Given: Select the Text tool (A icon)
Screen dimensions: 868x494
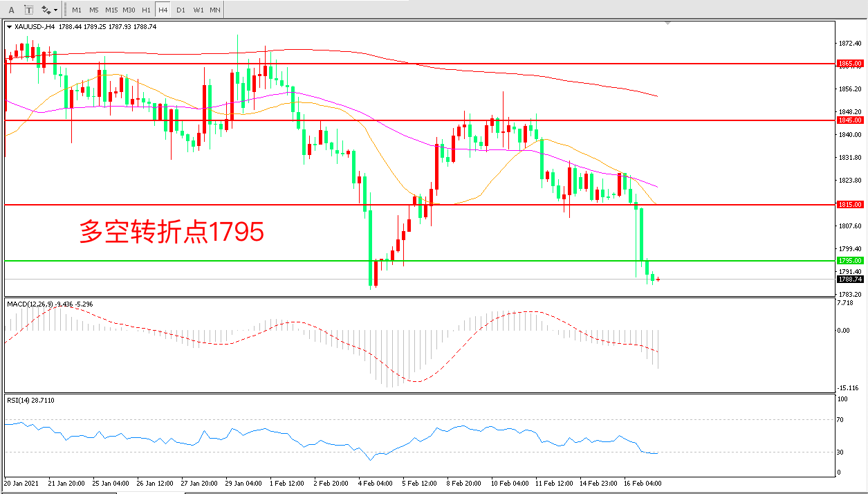Looking at the screenshot, I should tap(11, 10).
